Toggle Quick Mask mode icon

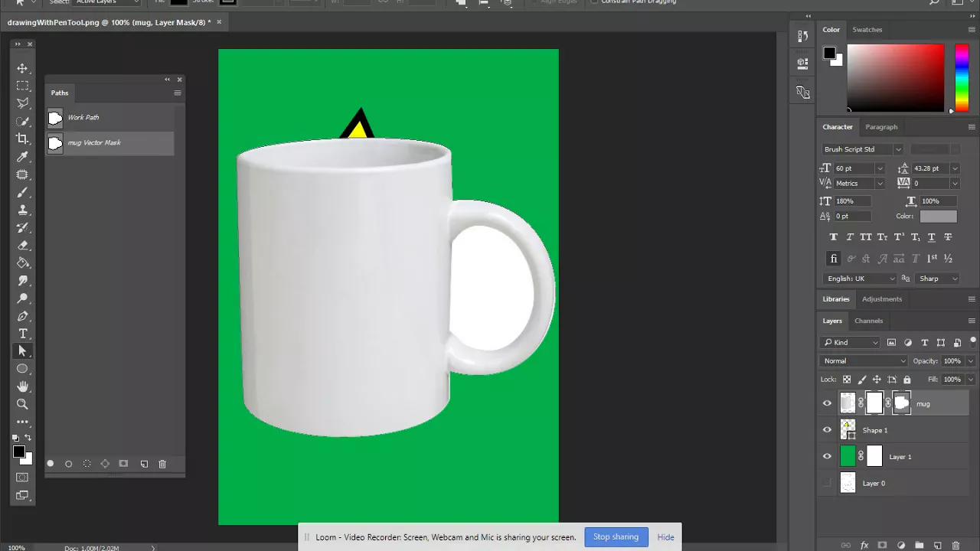point(22,478)
